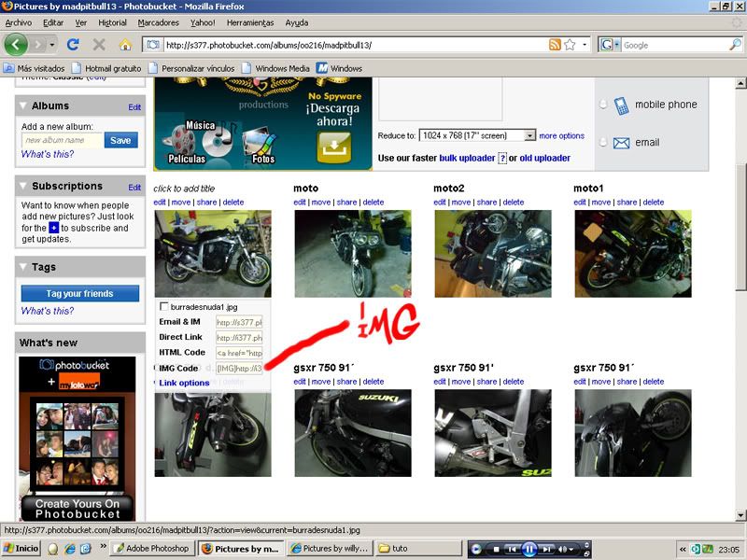Switch to Adobe Photoshop taskbar button
Viewport: 747px width, 560px height.
[x=152, y=549]
